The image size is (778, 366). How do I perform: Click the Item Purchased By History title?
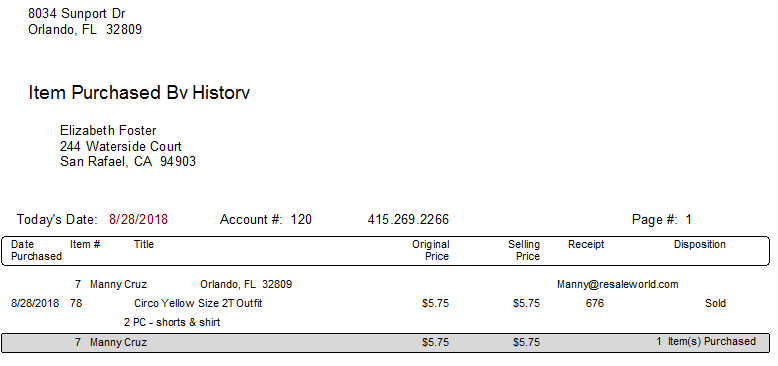point(139,93)
